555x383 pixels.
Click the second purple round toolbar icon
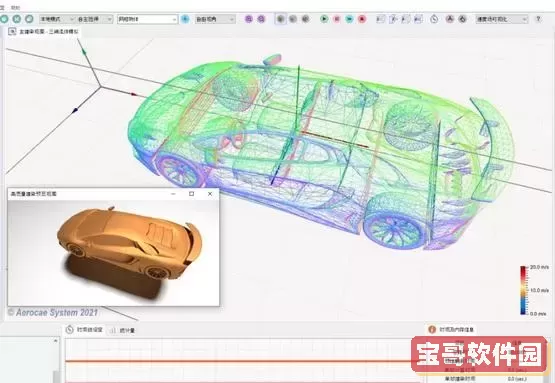click(x=261, y=19)
